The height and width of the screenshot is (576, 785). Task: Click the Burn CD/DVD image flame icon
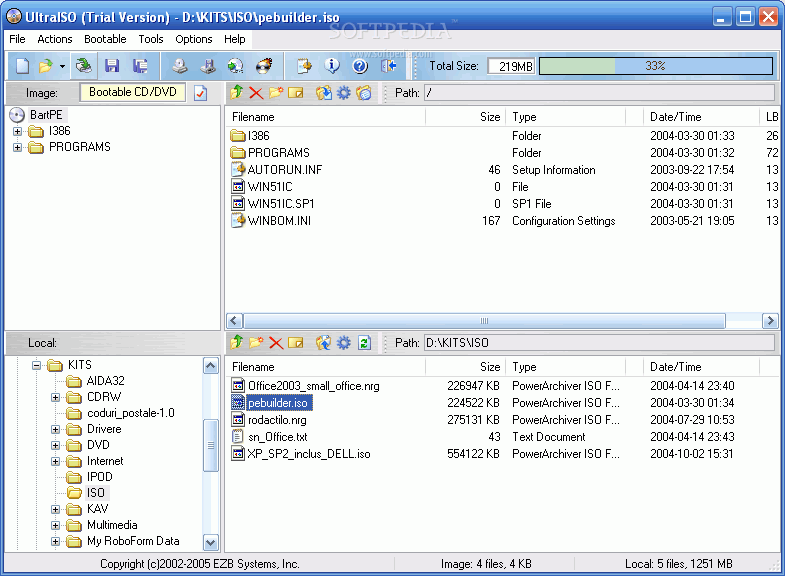264,66
